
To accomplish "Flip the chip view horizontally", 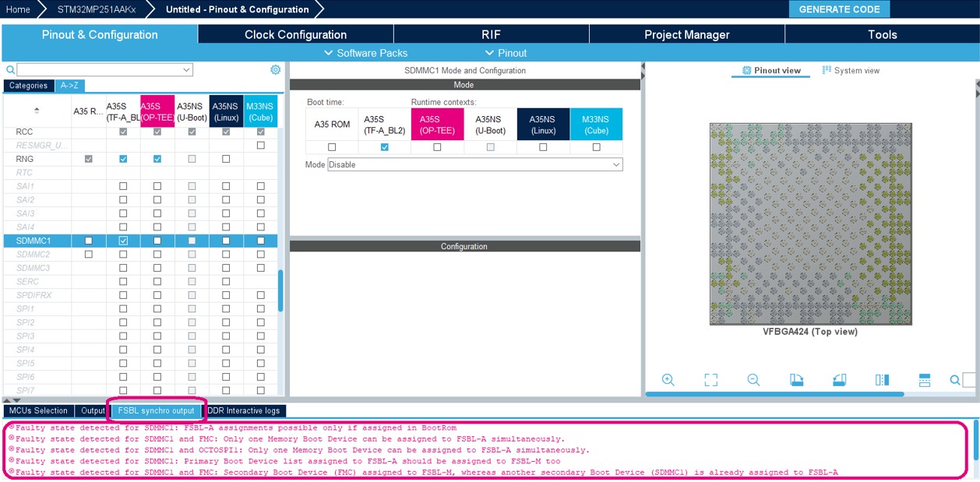I will point(882,380).
